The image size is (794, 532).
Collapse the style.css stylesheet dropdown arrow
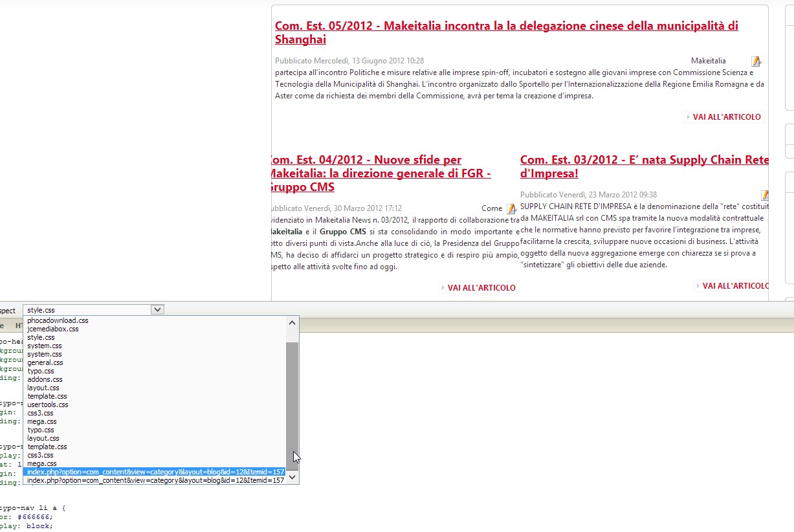157,310
